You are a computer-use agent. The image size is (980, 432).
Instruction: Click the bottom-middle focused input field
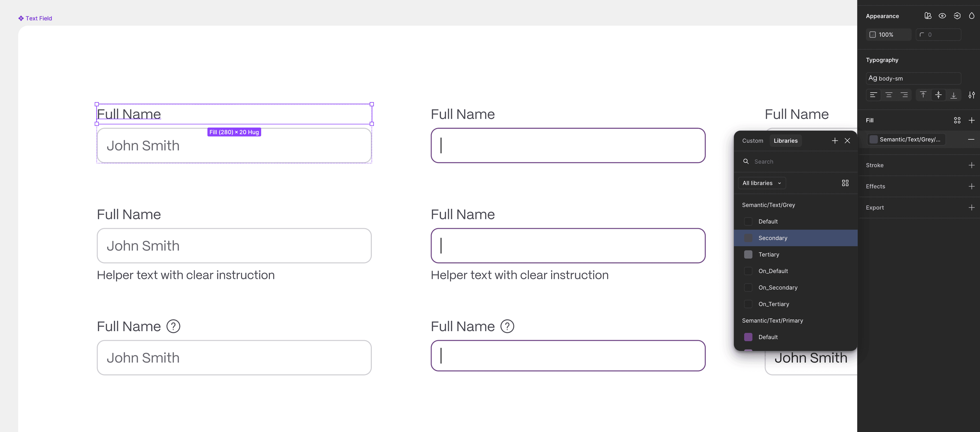tap(568, 356)
